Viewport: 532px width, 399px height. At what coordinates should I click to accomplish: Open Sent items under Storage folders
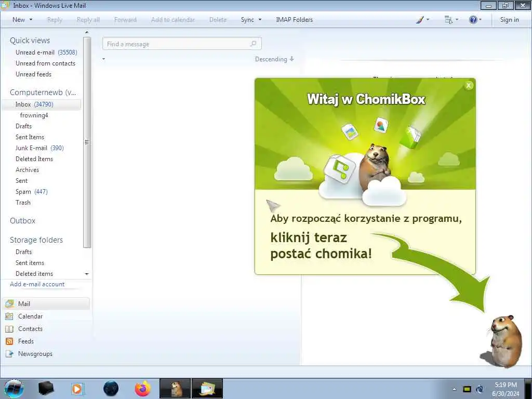click(30, 262)
